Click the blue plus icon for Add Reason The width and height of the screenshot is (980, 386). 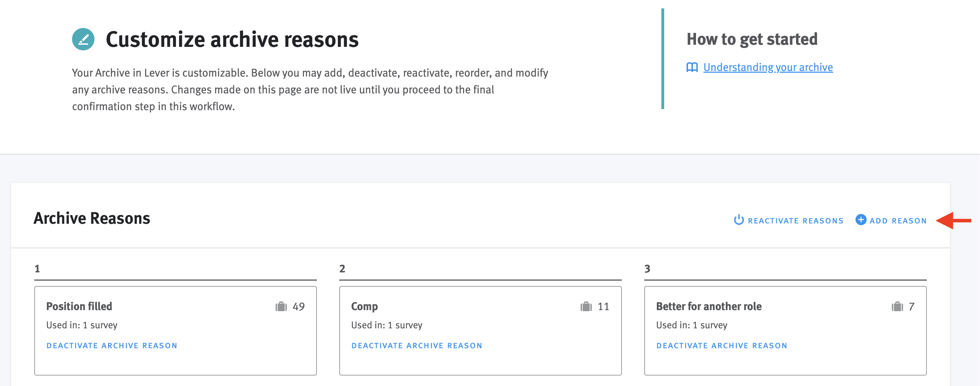click(x=861, y=220)
